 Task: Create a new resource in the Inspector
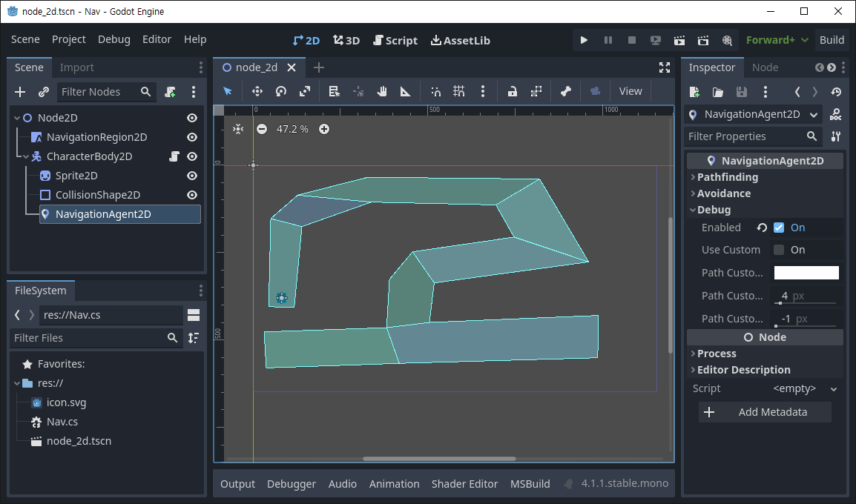click(694, 92)
